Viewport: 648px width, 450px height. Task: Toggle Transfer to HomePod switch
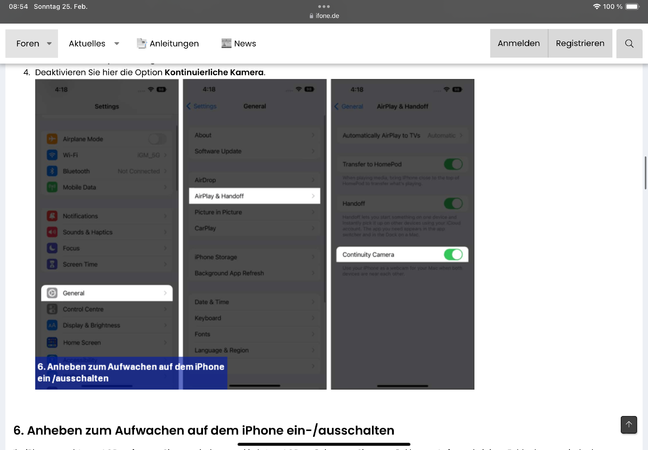[x=453, y=164]
